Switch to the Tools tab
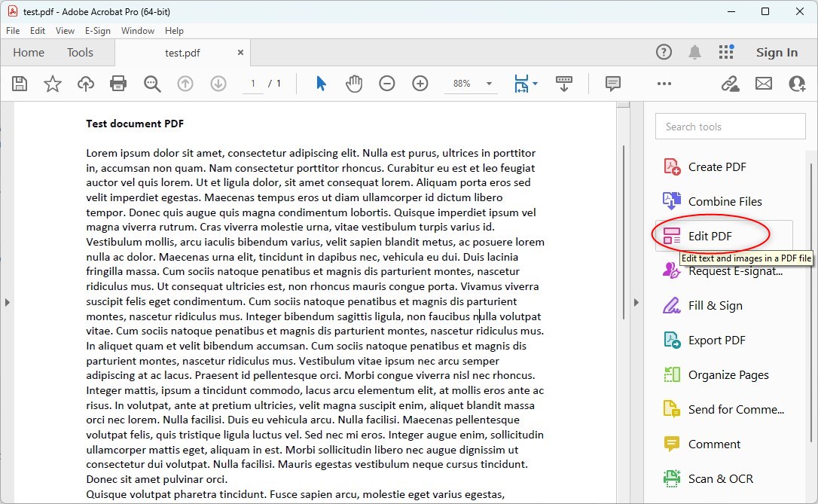Image resolution: width=818 pixels, height=504 pixels. (x=80, y=52)
